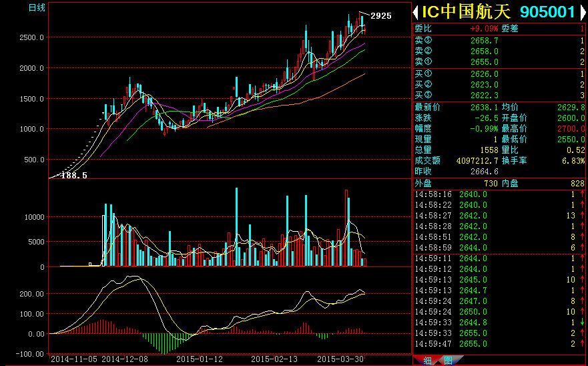
Task: Click the 日线 period label on the chart
Action: pos(37,7)
